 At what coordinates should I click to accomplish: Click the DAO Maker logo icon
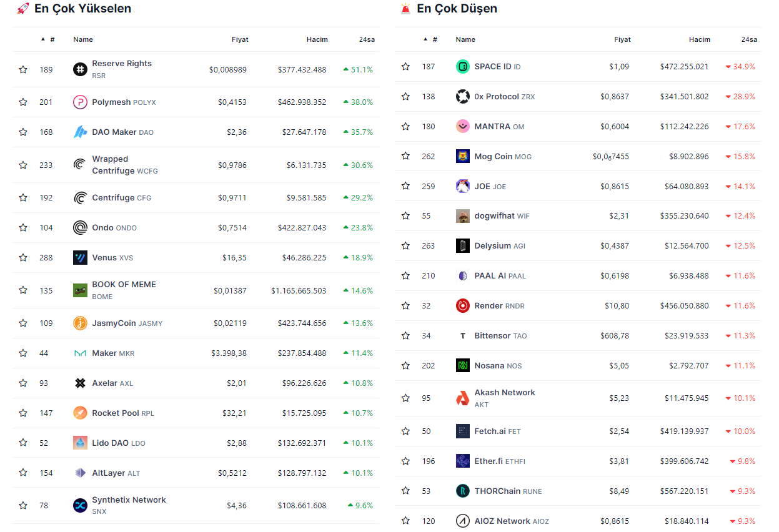(80, 132)
